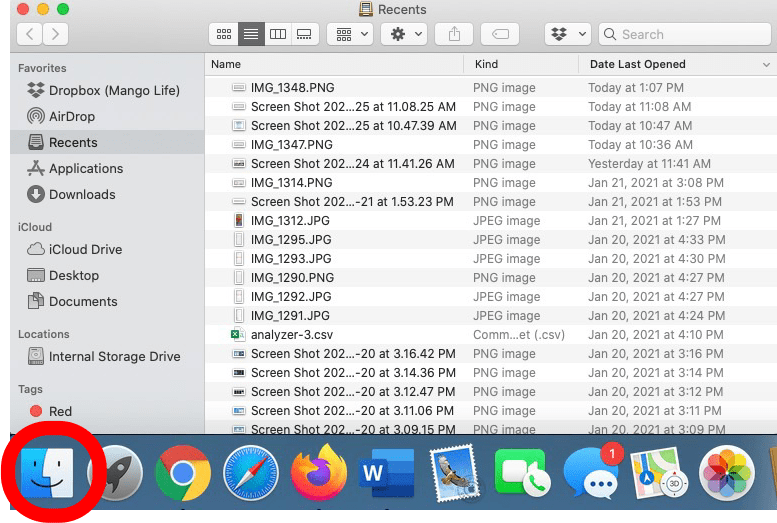
Task: Switch to icon view in the toolbar
Action: pyautogui.click(x=225, y=34)
